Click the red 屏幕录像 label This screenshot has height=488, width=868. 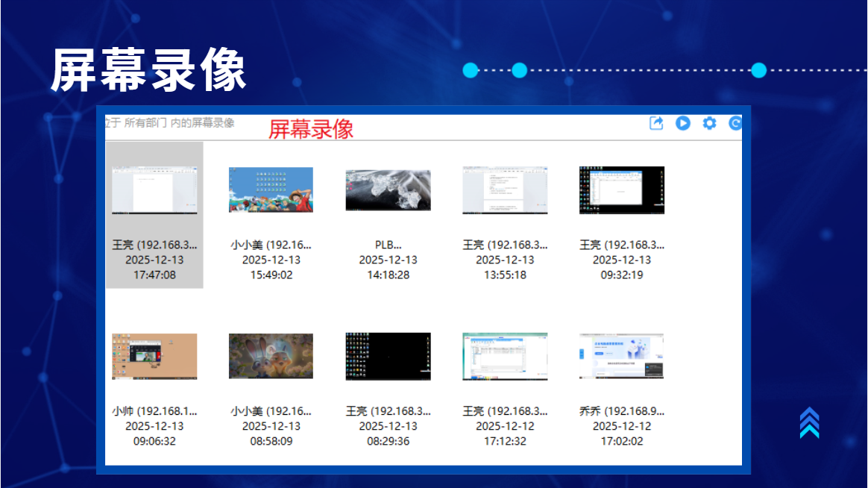pyautogui.click(x=311, y=129)
